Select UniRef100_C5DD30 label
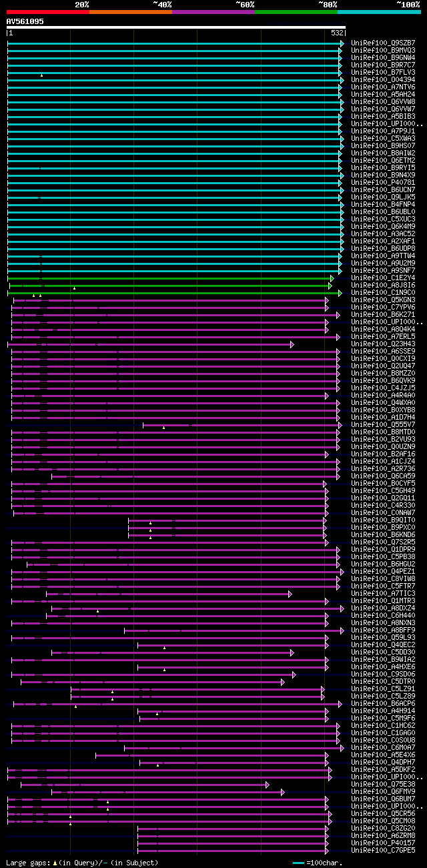 click(x=382, y=652)
